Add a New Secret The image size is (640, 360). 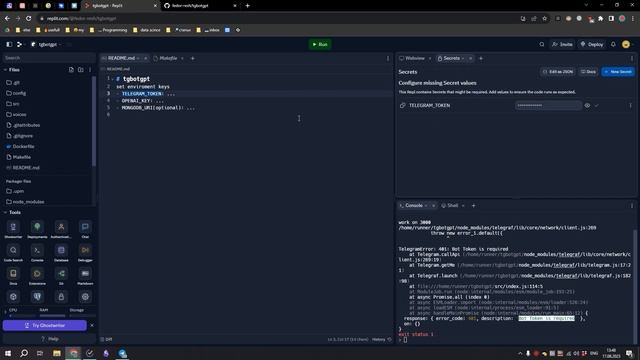[618, 72]
